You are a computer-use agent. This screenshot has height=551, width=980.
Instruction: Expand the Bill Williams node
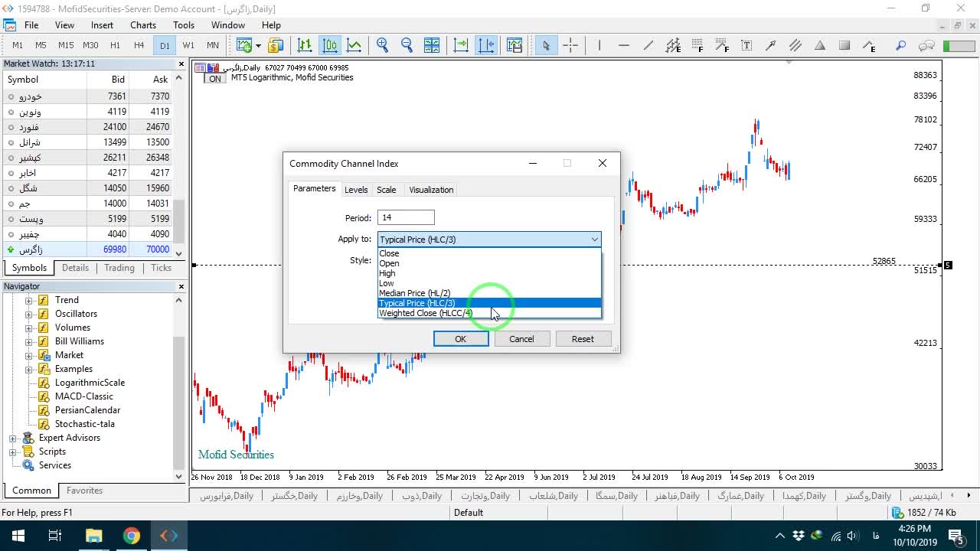coord(29,341)
